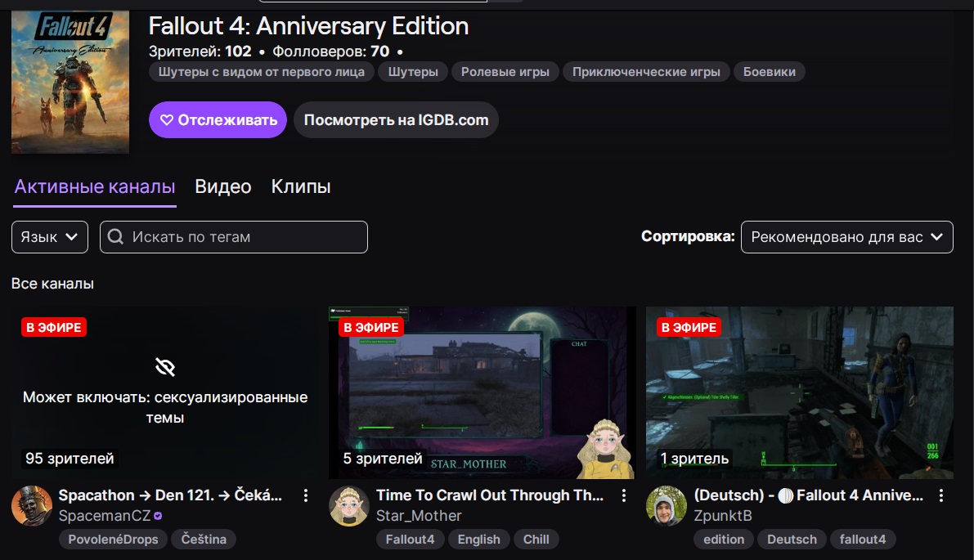This screenshot has width=974, height=560.
Task: Click the chevron arrow on Язык dropdown
Action: click(x=71, y=237)
